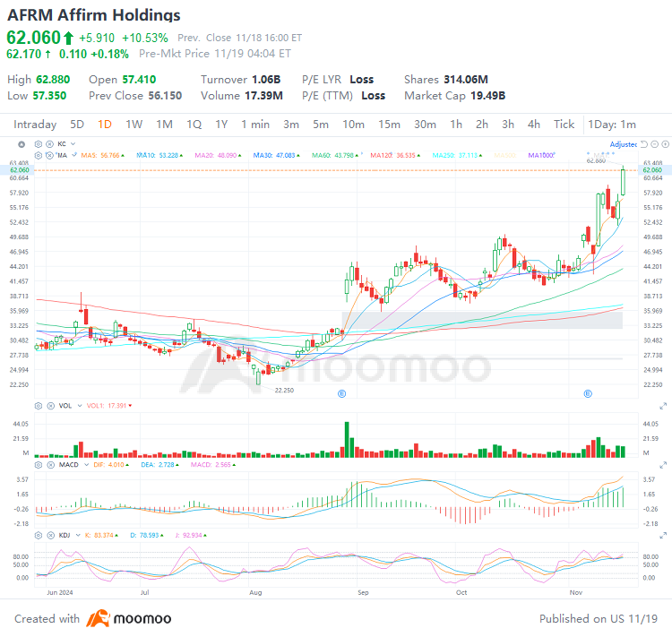Select the Tick chart tab
672x637 pixels.
(564, 125)
